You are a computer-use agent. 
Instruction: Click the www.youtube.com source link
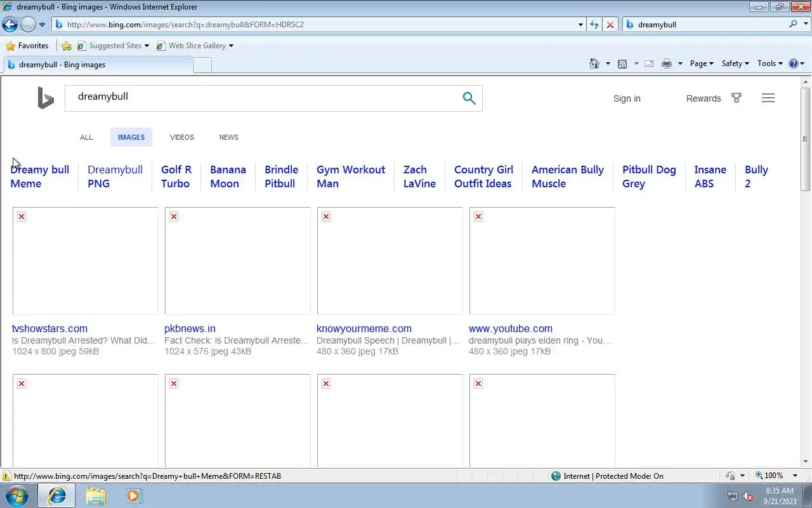[511, 328]
